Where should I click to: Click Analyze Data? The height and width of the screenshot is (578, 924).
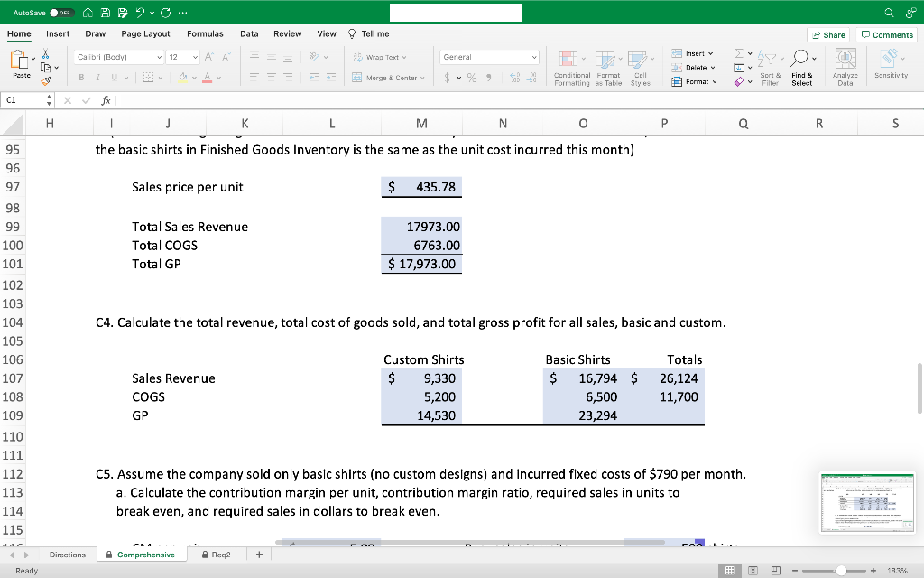coord(845,69)
